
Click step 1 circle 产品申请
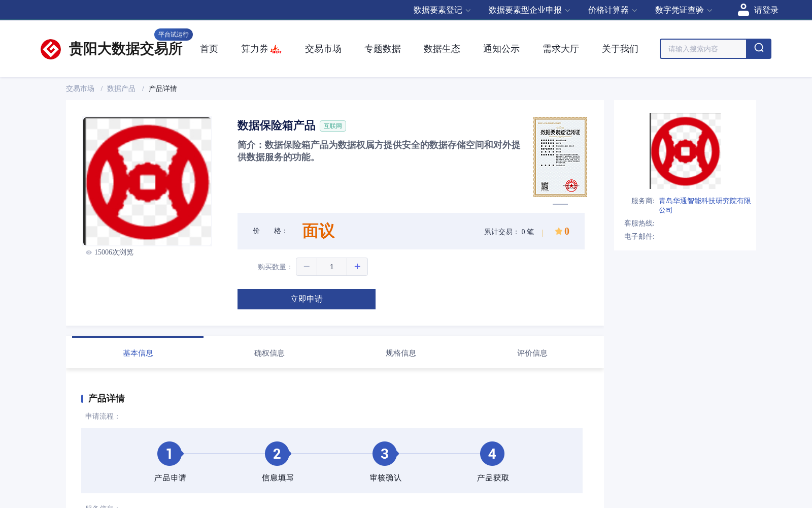pyautogui.click(x=170, y=454)
